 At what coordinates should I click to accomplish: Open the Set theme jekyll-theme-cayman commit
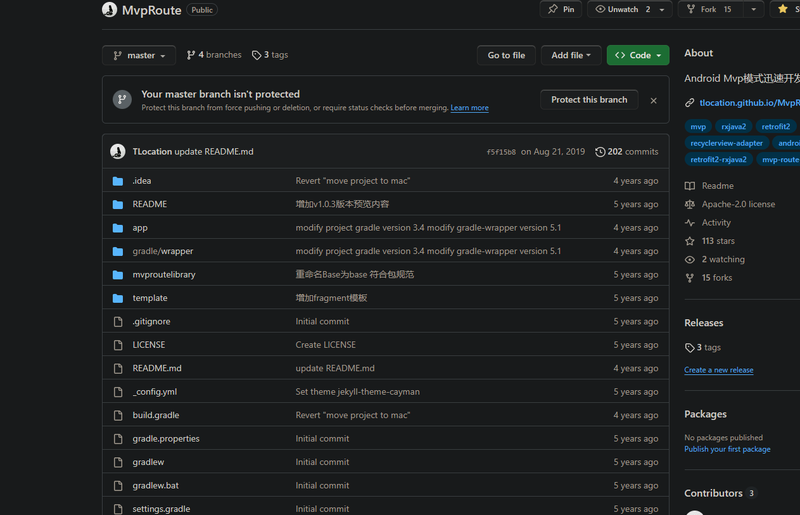pyautogui.click(x=358, y=391)
